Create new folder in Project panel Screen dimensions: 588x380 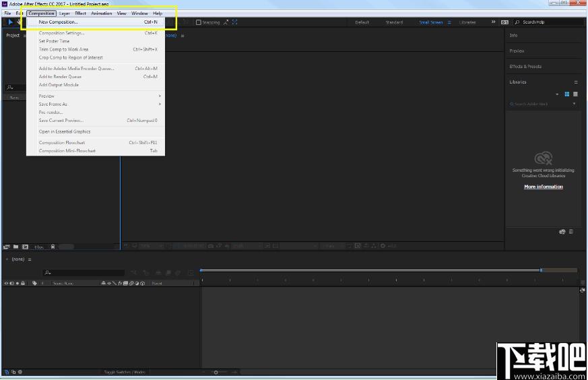click(15, 247)
